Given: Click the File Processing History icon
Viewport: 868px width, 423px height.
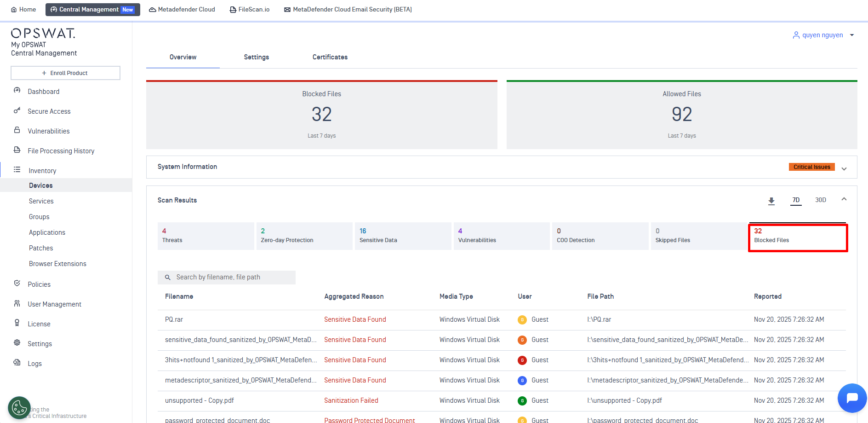Looking at the screenshot, I should [x=17, y=150].
